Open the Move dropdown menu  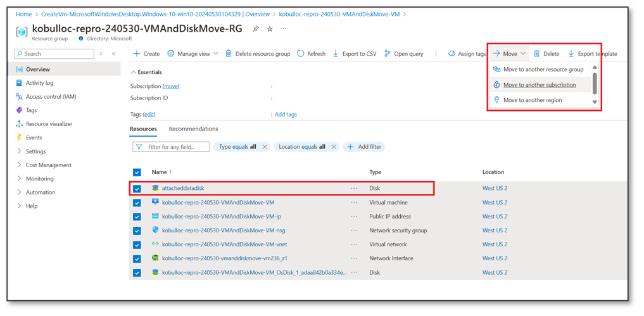point(509,54)
